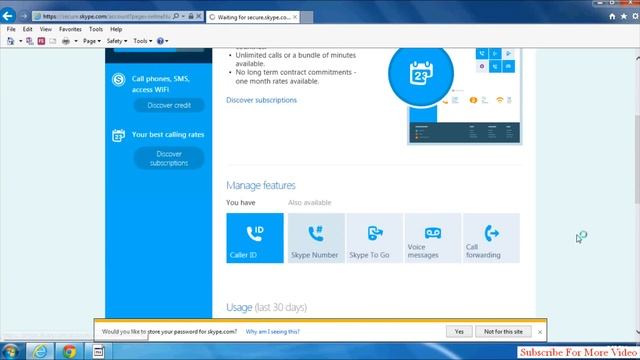
Task: Click 'Your best calling rates' sidebar text
Action: (168, 135)
